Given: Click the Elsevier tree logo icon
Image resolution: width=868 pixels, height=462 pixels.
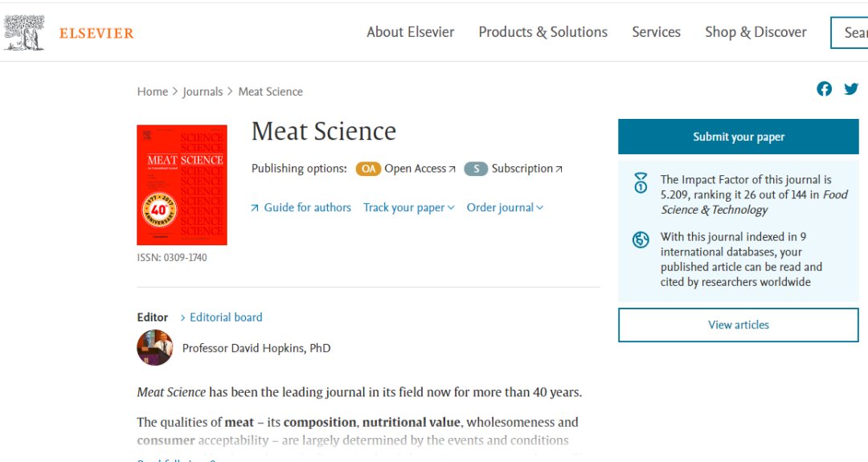Looking at the screenshot, I should point(24,33).
